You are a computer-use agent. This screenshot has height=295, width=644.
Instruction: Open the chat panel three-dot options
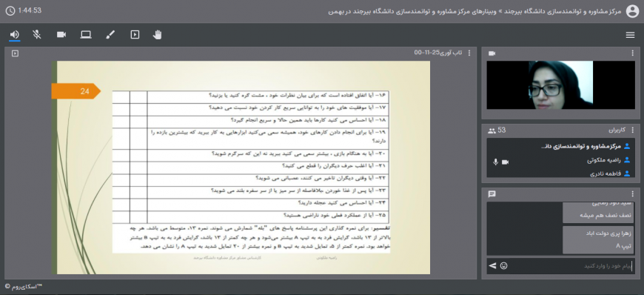pos(633,194)
